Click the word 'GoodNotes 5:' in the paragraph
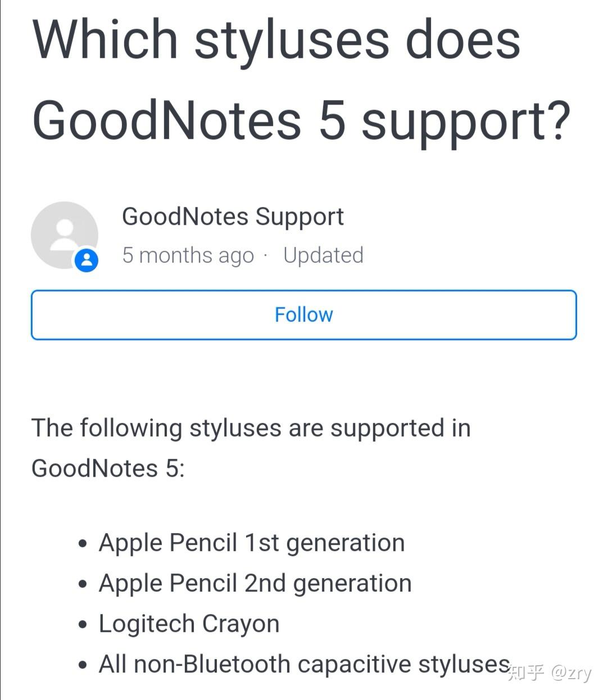Image resolution: width=607 pixels, height=700 pixels. point(108,468)
